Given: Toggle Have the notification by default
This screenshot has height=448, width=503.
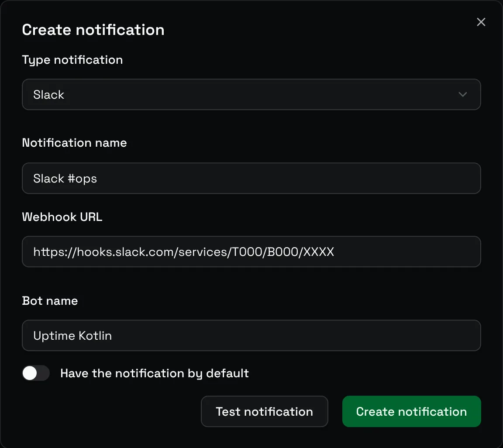Looking at the screenshot, I should click(x=36, y=373).
